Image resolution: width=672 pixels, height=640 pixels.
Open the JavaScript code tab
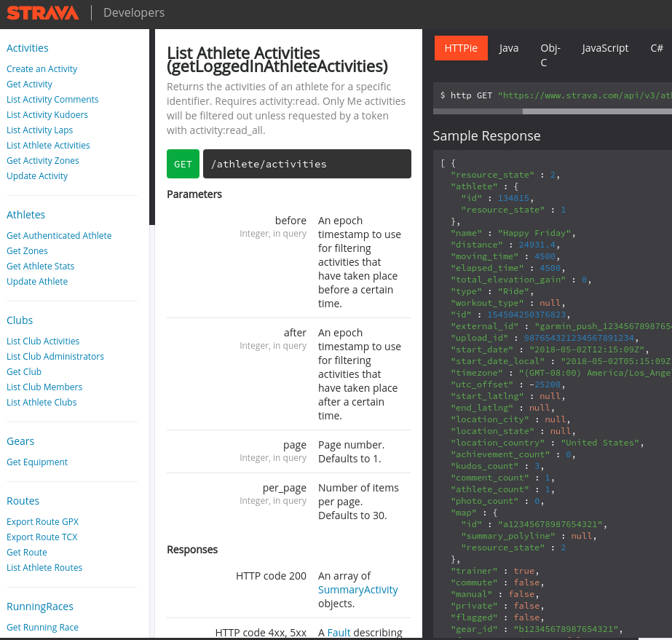pos(605,48)
